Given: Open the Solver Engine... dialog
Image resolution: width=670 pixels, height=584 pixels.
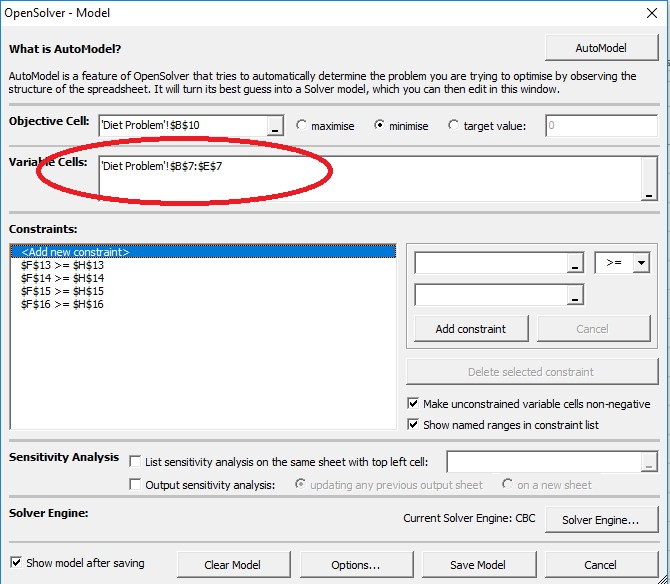Looking at the screenshot, I should (601, 519).
